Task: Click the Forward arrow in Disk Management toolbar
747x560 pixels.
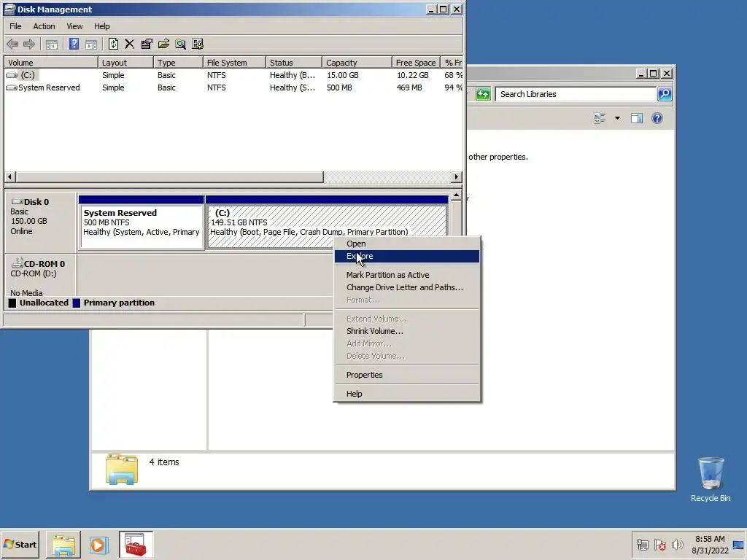Action: [29, 44]
